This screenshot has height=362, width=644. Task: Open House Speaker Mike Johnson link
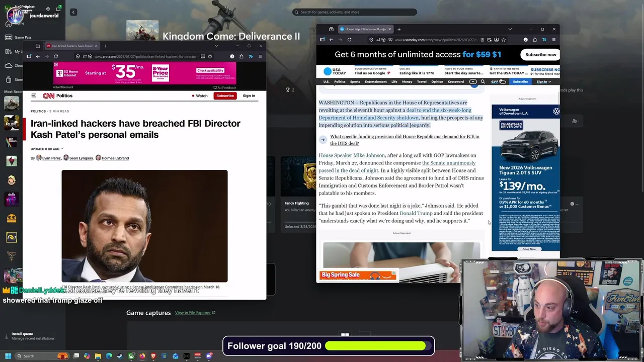tap(352, 155)
